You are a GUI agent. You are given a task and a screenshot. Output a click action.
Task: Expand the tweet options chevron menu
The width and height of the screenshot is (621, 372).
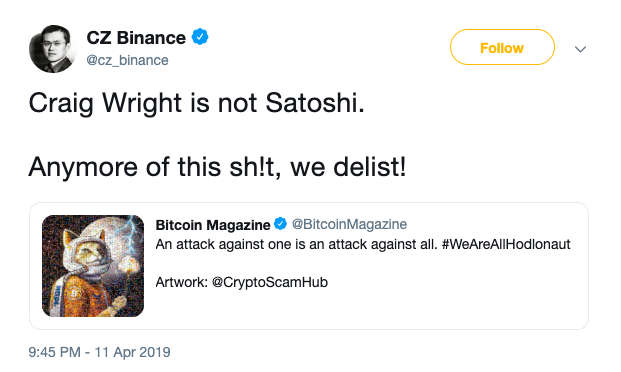pyautogui.click(x=580, y=49)
